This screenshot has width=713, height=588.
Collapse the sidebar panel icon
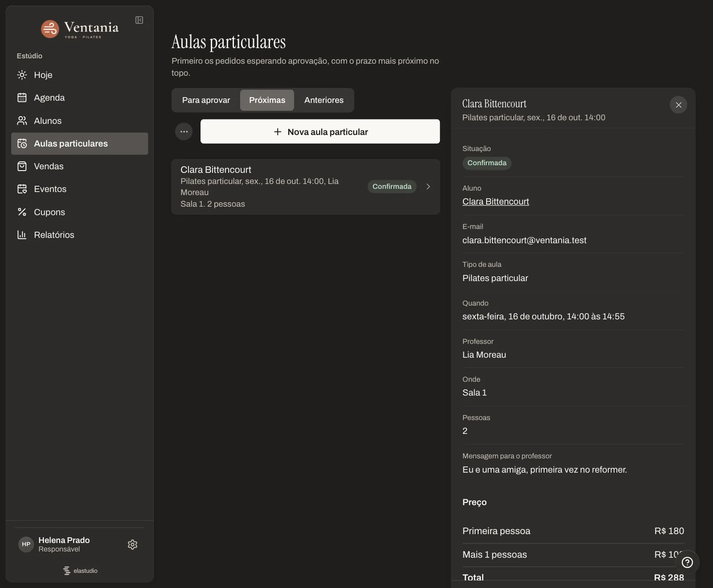click(x=139, y=20)
